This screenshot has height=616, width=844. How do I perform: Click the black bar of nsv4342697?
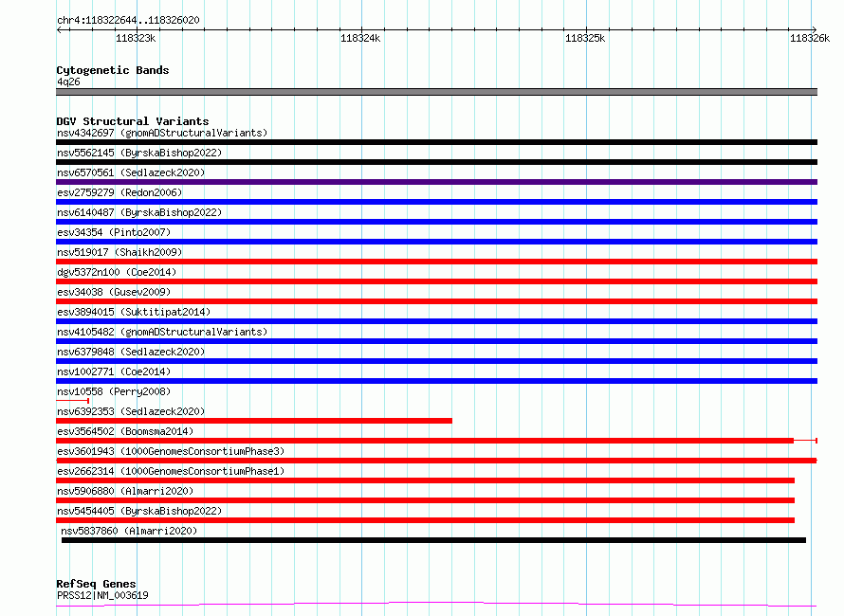[436, 142]
